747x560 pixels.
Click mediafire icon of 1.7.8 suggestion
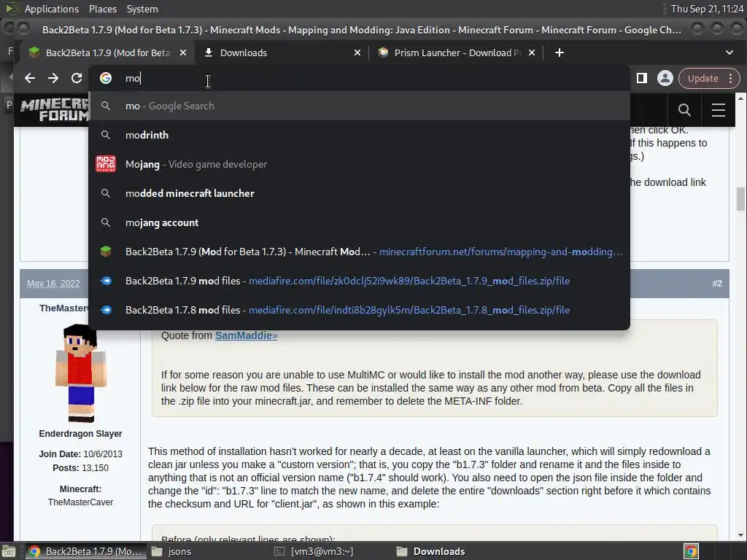106,310
